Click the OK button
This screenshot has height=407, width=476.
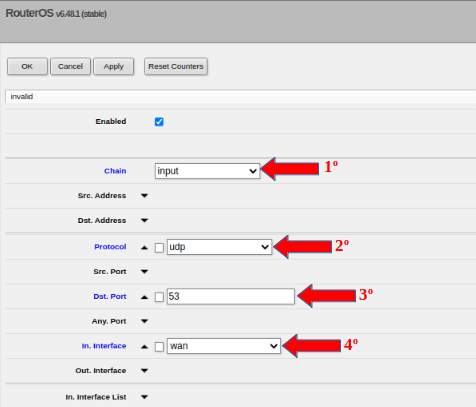(x=27, y=66)
